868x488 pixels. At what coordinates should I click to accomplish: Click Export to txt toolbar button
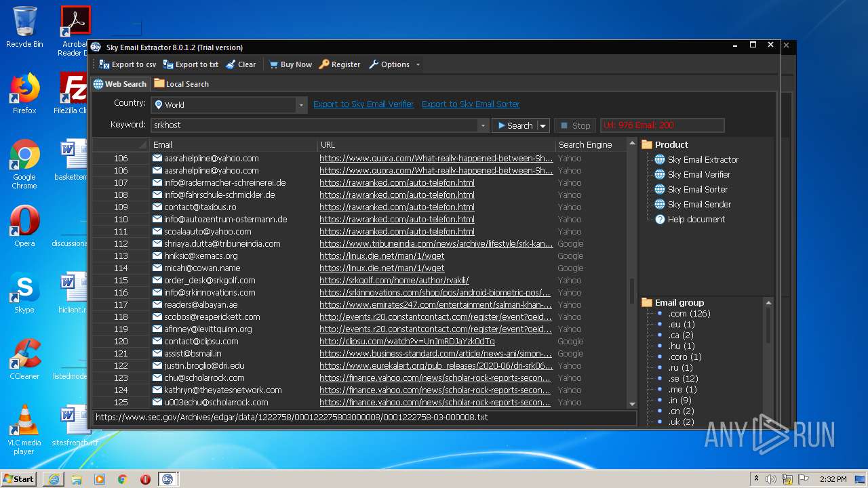coord(191,64)
